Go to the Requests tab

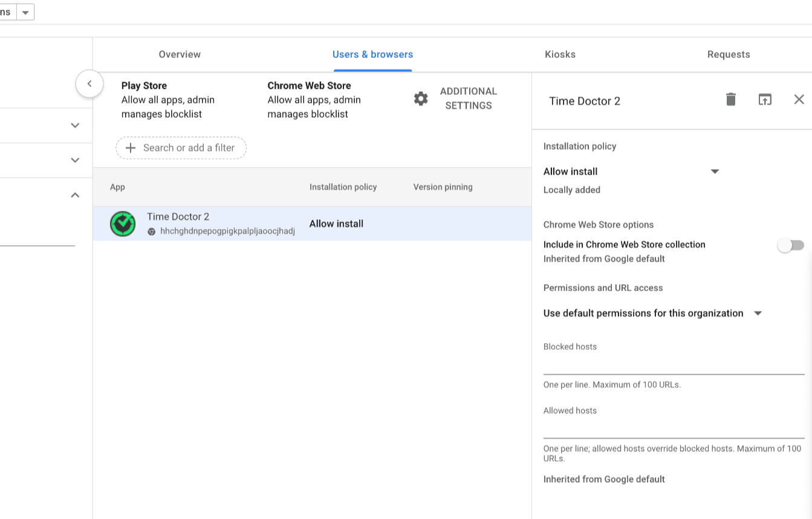(x=729, y=54)
